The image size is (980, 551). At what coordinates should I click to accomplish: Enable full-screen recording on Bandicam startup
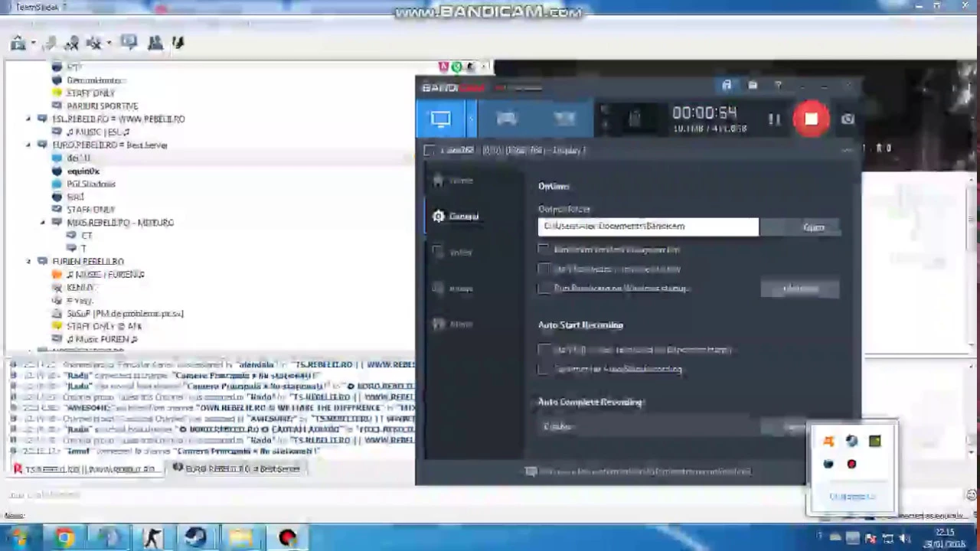click(x=544, y=350)
